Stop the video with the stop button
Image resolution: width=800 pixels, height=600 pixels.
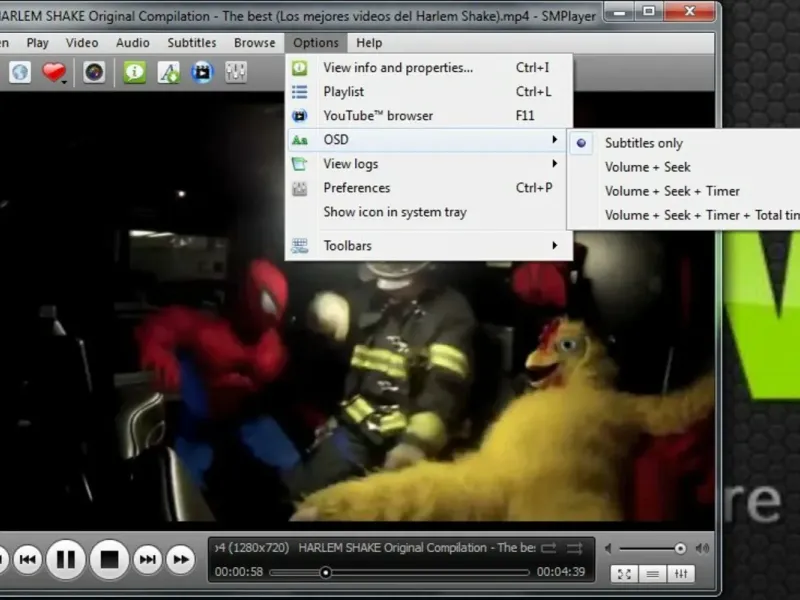(110, 559)
